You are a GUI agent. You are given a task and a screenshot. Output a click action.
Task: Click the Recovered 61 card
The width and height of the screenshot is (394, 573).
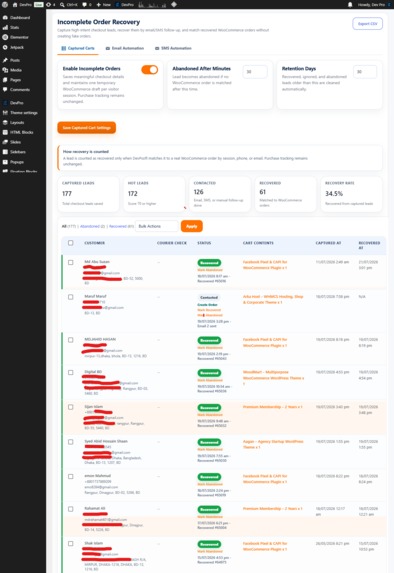pyautogui.click(x=285, y=194)
